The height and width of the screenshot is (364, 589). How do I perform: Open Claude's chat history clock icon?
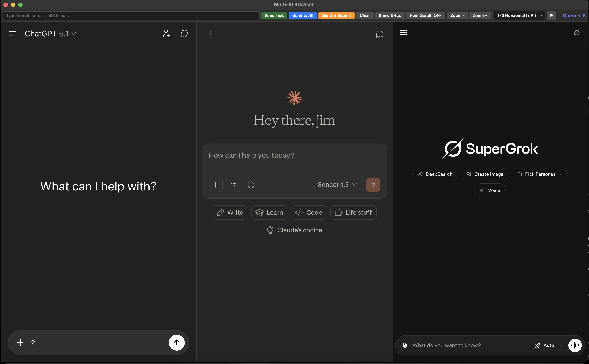click(251, 185)
